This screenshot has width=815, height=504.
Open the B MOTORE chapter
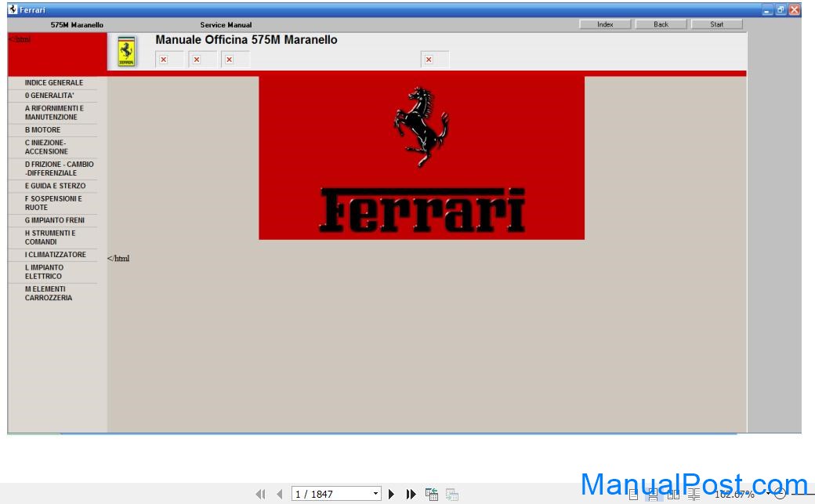[x=42, y=130]
